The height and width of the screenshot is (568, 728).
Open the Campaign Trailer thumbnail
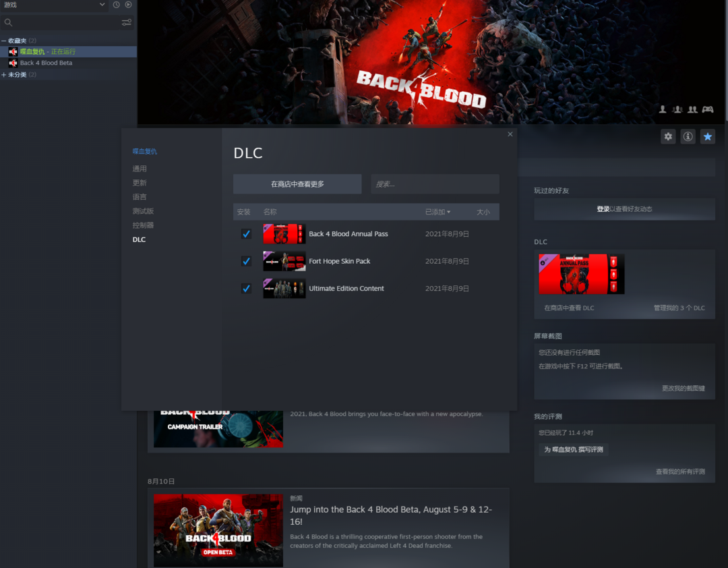coord(218,429)
